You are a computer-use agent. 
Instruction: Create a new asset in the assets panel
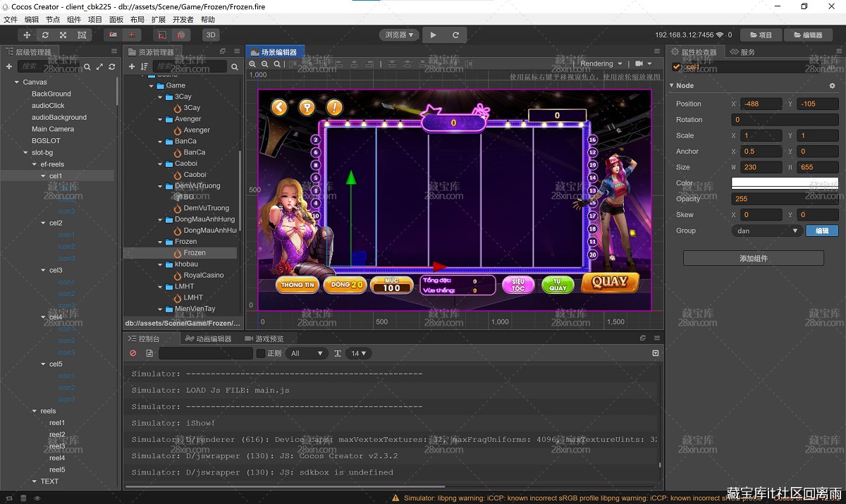click(x=132, y=66)
